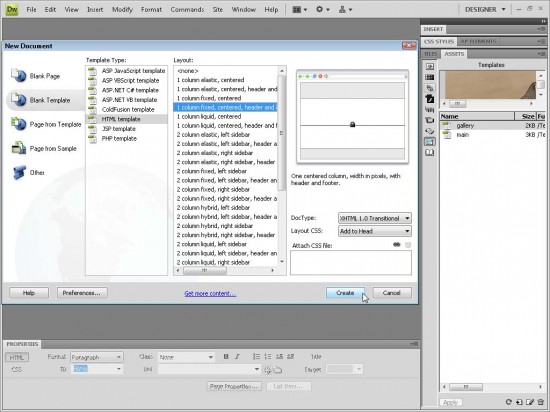Click the Help button in dialog

(x=29, y=293)
